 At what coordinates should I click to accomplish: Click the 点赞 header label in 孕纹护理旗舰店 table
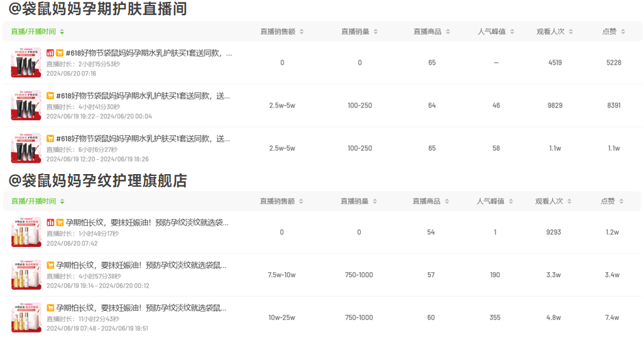click(608, 201)
